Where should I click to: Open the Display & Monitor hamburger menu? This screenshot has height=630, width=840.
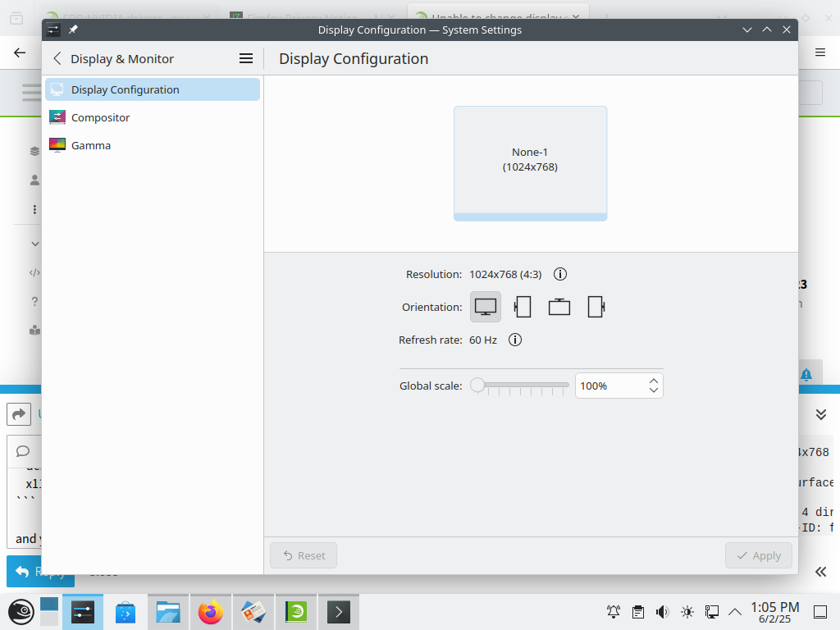[x=245, y=58]
